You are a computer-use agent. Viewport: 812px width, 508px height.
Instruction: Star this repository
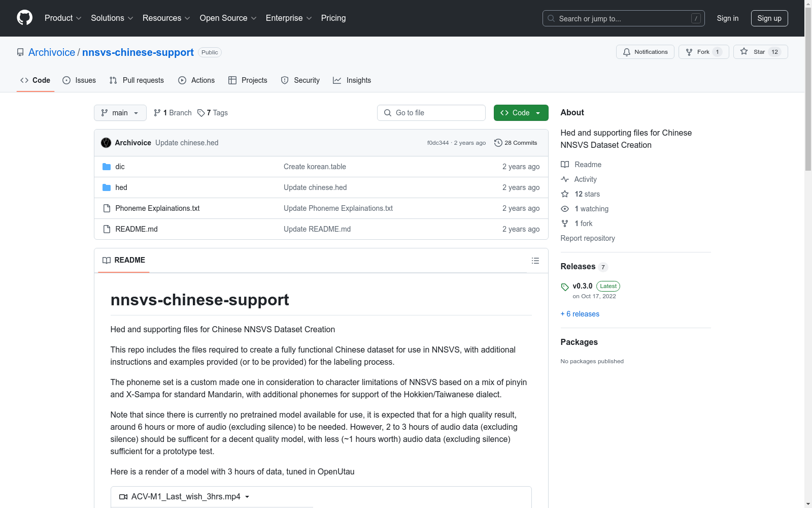(x=760, y=52)
